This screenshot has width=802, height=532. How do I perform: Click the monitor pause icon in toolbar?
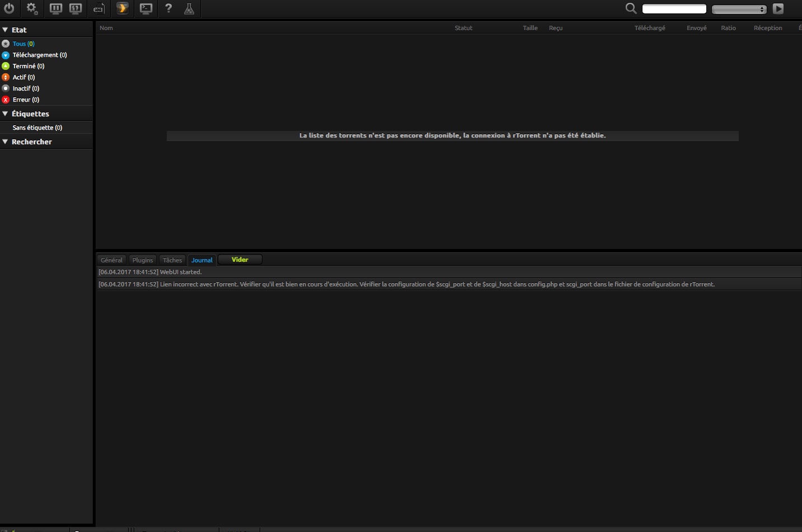[55, 8]
